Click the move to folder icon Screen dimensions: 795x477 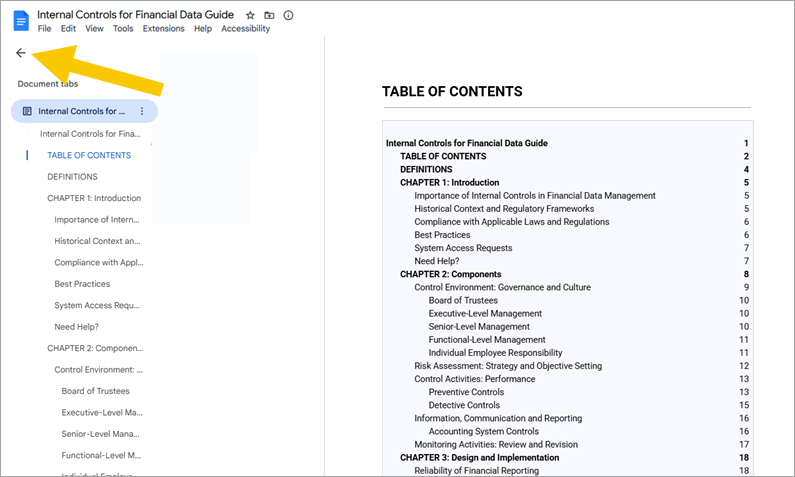[269, 15]
